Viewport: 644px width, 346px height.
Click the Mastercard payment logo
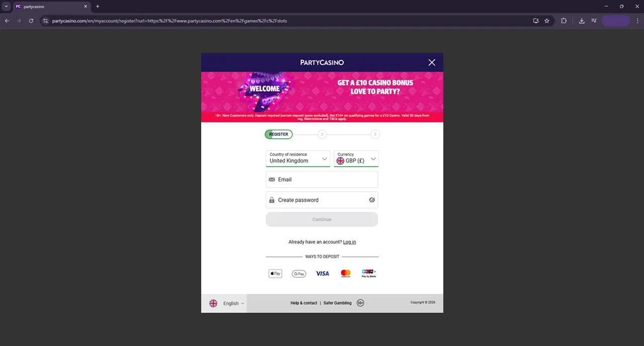346,274
